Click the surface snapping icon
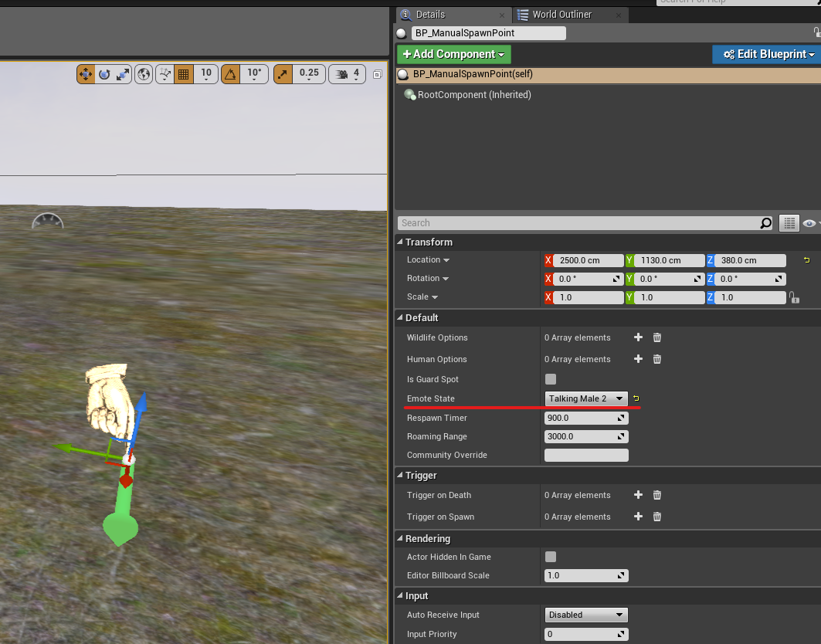 (x=165, y=74)
